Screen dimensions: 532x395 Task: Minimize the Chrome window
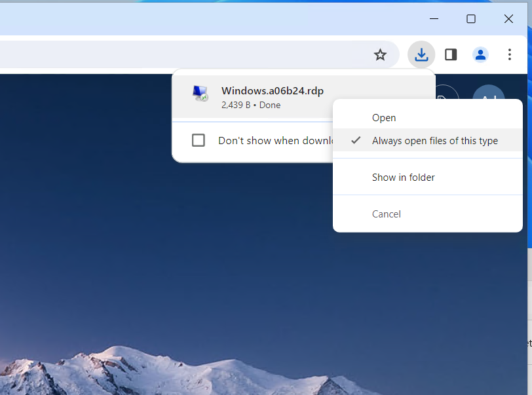pos(433,18)
